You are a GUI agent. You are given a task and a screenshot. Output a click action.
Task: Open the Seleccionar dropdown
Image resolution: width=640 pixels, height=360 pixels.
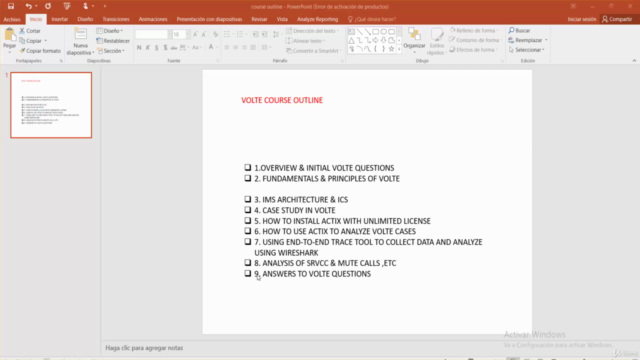click(527, 50)
